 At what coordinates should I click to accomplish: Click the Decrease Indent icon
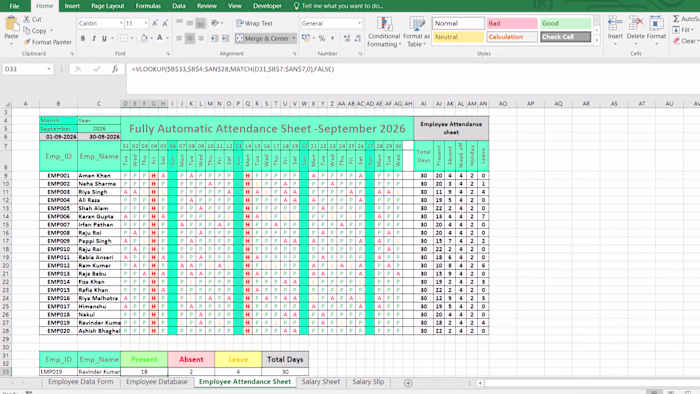click(x=215, y=38)
